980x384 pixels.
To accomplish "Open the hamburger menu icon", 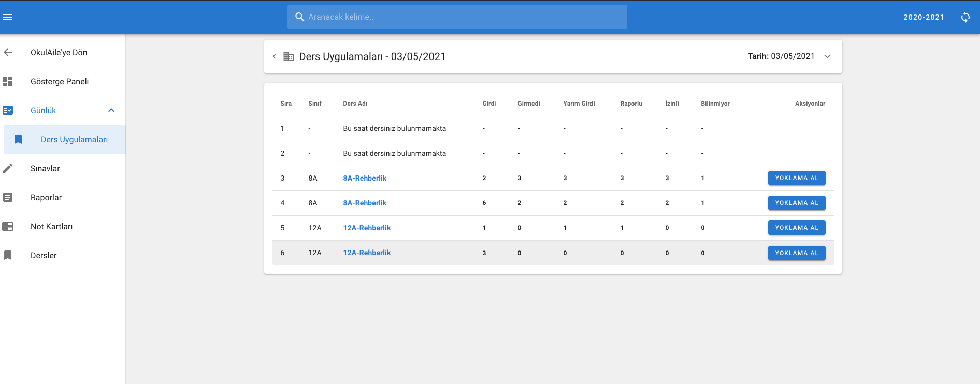I will pos(8,17).
